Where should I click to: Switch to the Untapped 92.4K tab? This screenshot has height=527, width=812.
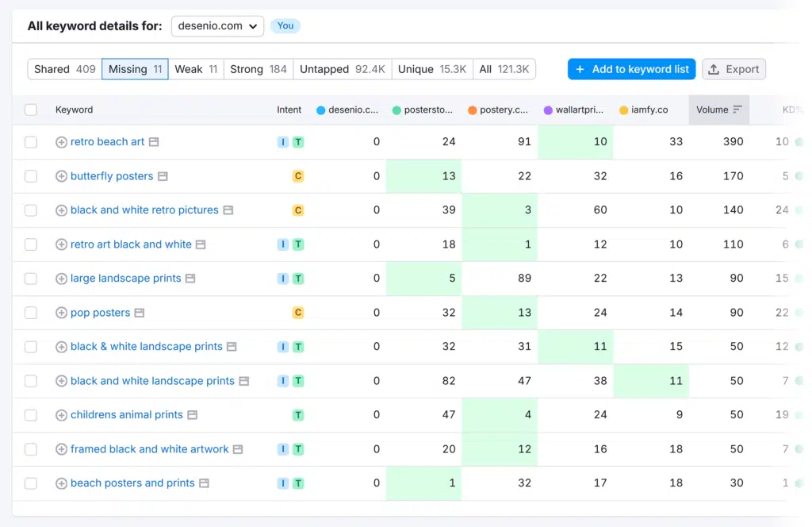pos(342,69)
